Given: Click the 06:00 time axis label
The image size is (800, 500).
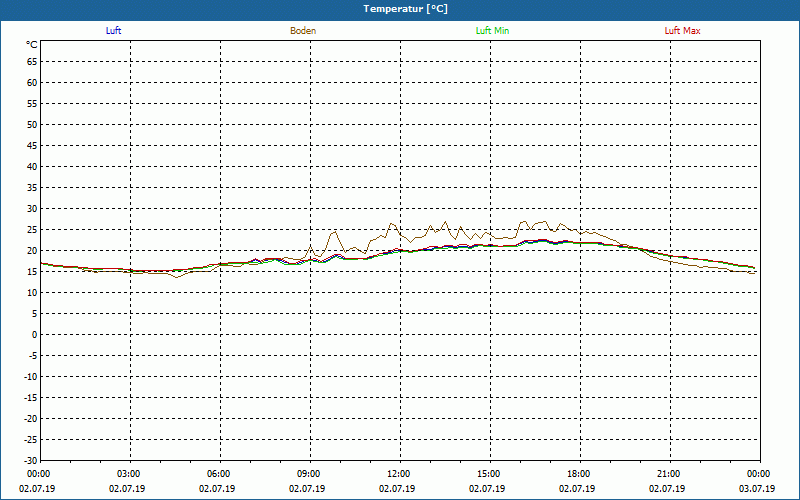Looking at the screenshot, I should (x=219, y=474).
